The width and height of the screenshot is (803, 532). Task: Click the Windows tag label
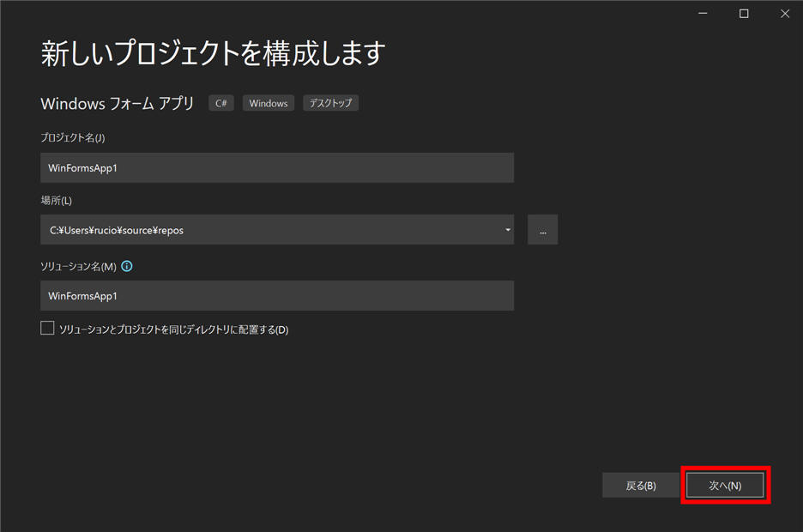point(269,103)
